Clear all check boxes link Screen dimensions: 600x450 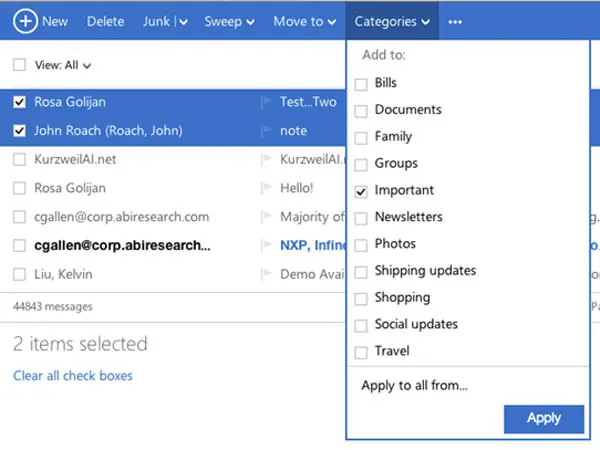click(73, 375)
